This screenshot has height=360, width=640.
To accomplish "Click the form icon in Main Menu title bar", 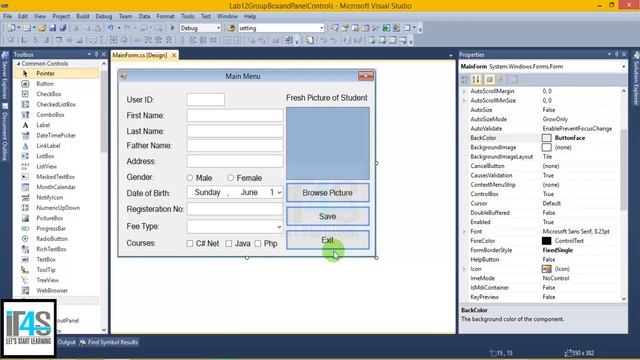I will [124, 76].
